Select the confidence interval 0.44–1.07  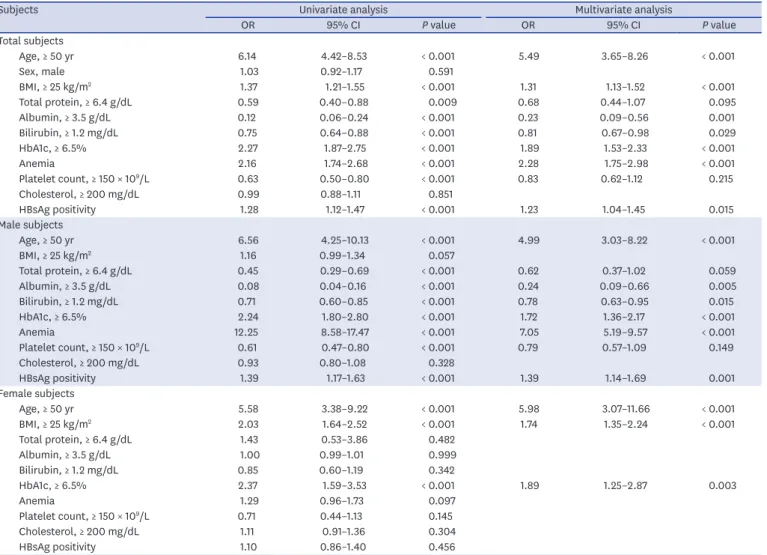tap(623, 102)
